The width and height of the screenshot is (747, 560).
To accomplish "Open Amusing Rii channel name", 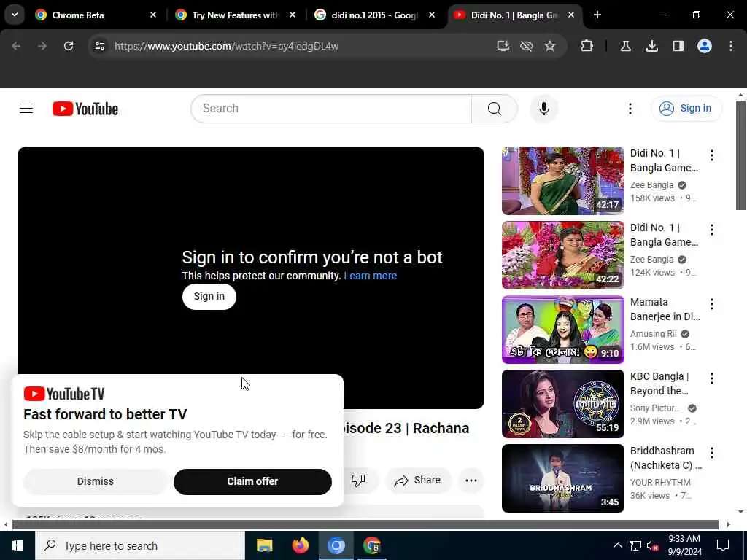I will (653, 334).
